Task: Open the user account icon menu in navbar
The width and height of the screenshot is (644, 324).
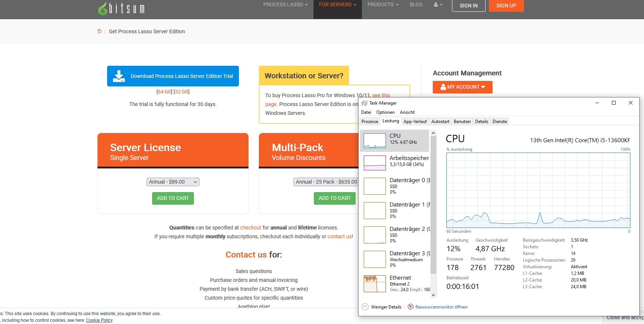Action: [438, 5]
